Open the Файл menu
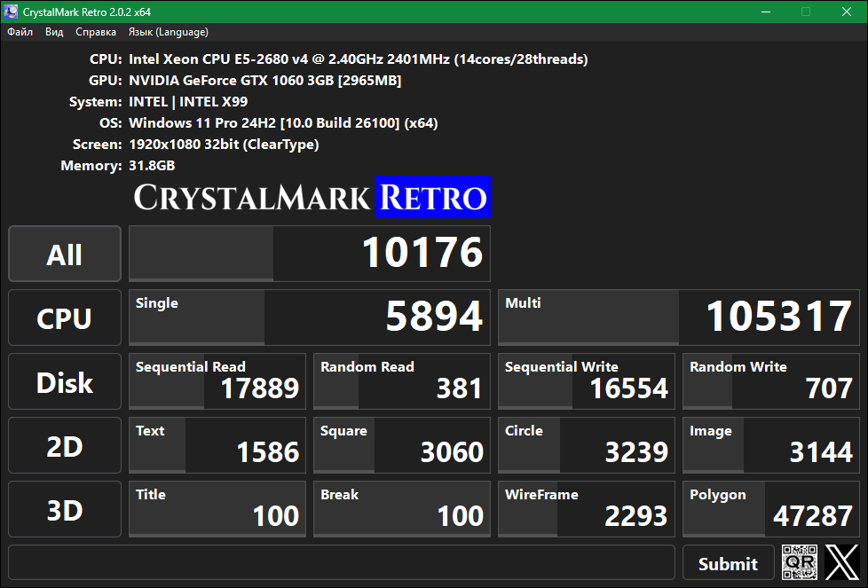Screen dimensions: 868x588 coord(20,32)
